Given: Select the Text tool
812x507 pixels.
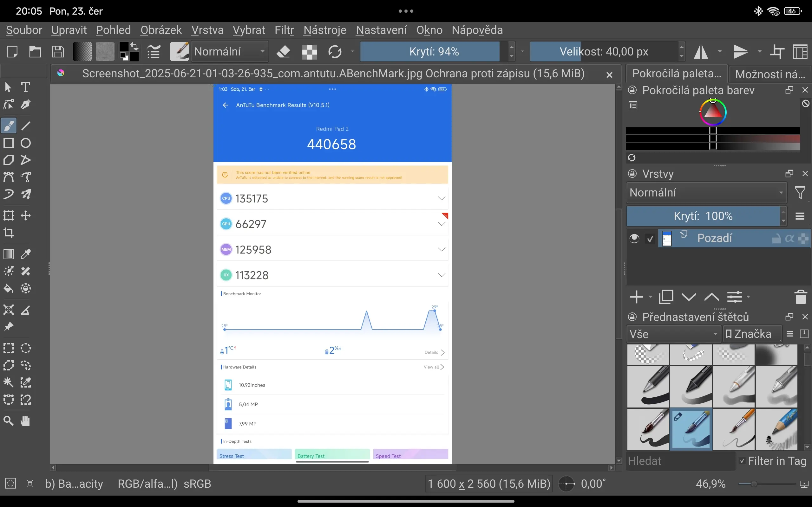Looking at the screenshot, I should pos(25,87).
